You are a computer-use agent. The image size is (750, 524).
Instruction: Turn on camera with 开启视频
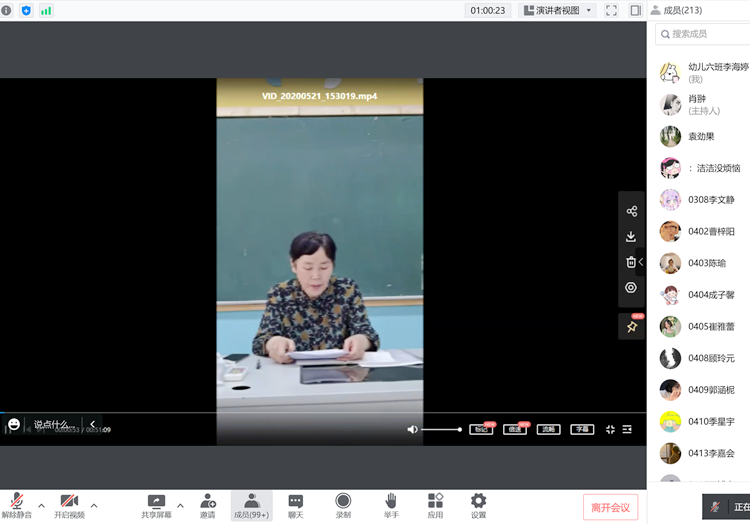pyautogui.click(x=69, y=506)
